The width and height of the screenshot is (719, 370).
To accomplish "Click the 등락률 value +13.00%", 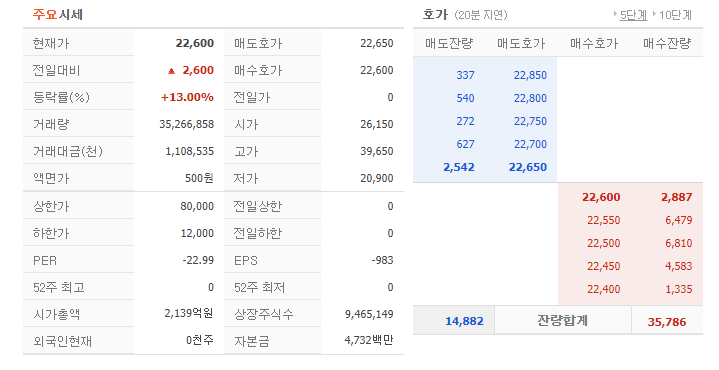I will pyautogui.click(x=187, y=97).
